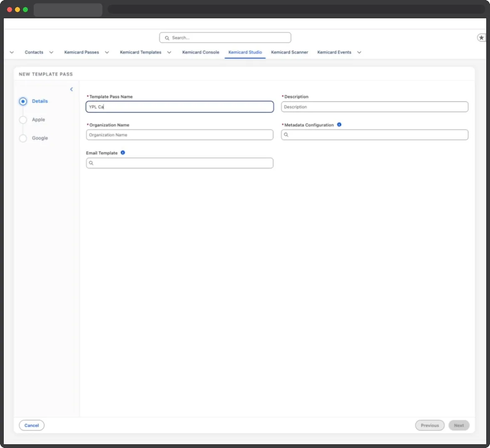Collapse the steps sidebar with the chevron
The height and width of the screenshot is (448, 490).
(71, 89)
